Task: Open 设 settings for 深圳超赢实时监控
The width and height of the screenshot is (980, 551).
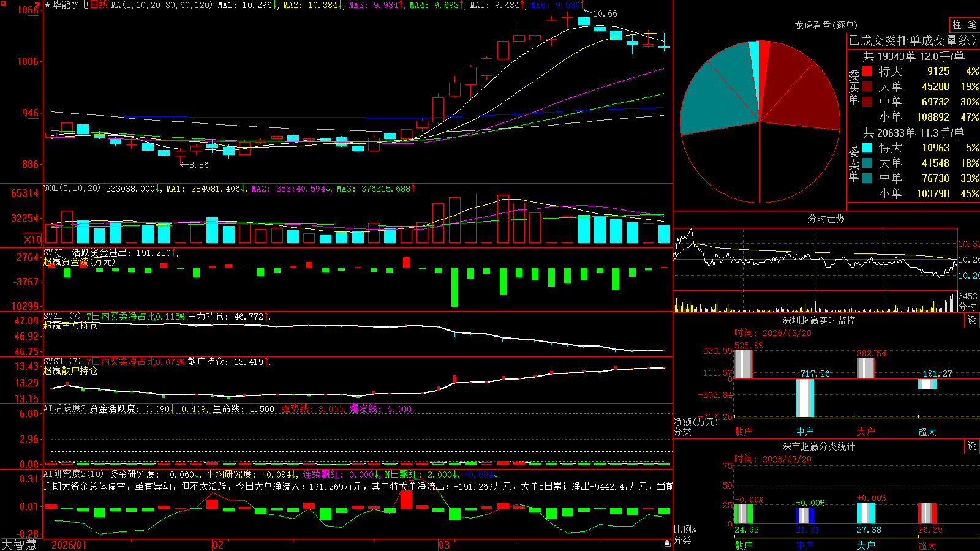Action: (x=972, y=320)
